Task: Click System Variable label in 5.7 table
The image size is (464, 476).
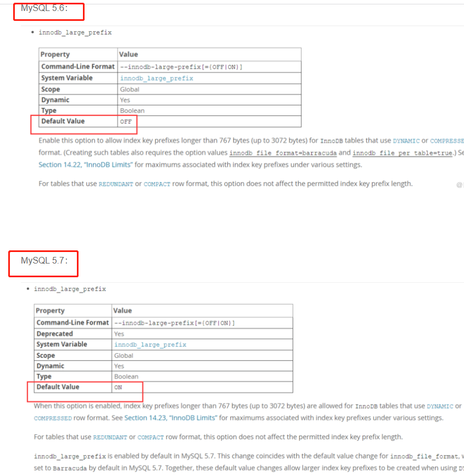Action: [62, 344]
